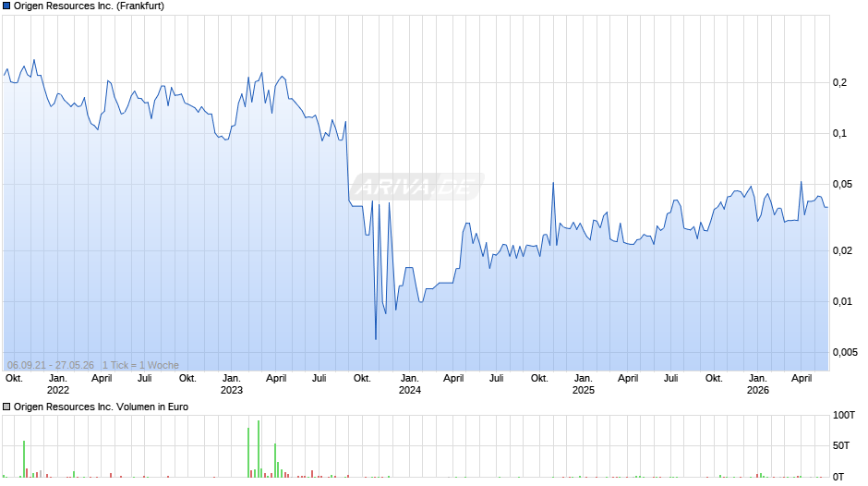Click the October 2024 price spike peak
The width and height of the screenshot is (868, 486).
tap(553, 183)
